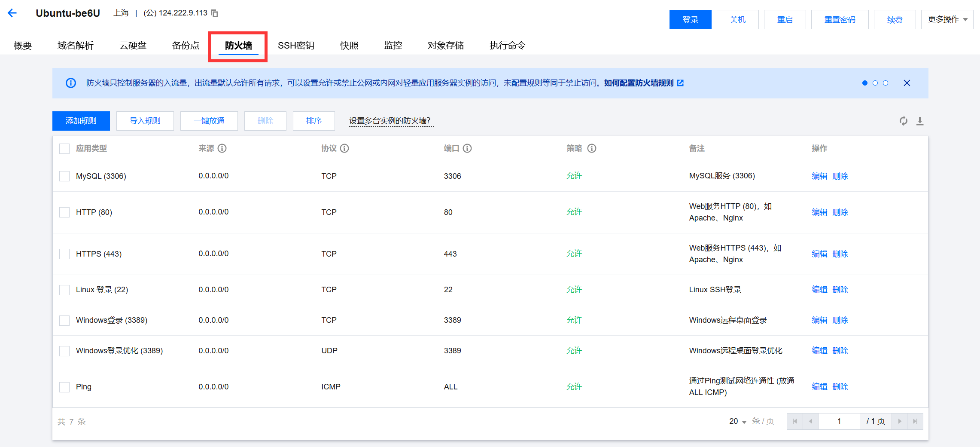
Task: Check the HTTP (80) rule checkbox
Action: click(64, 212)
